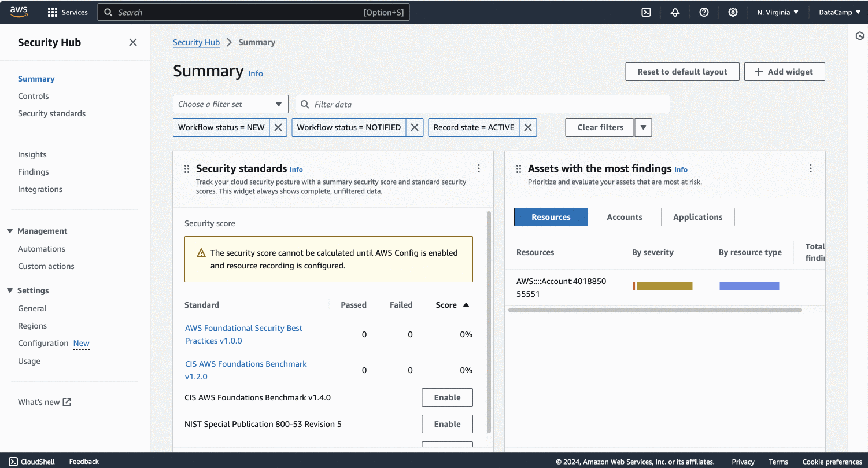Grab the Assets with most findings drag handle
The height and width of the screenshot is (468, 868).
(519, 169)
